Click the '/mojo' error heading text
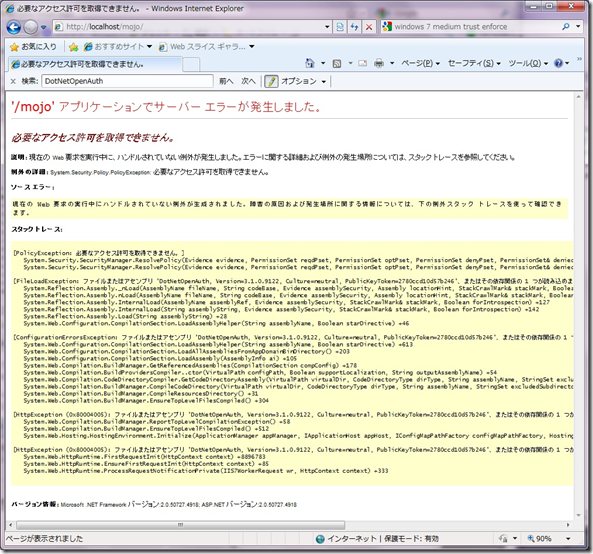 [166, 107]
